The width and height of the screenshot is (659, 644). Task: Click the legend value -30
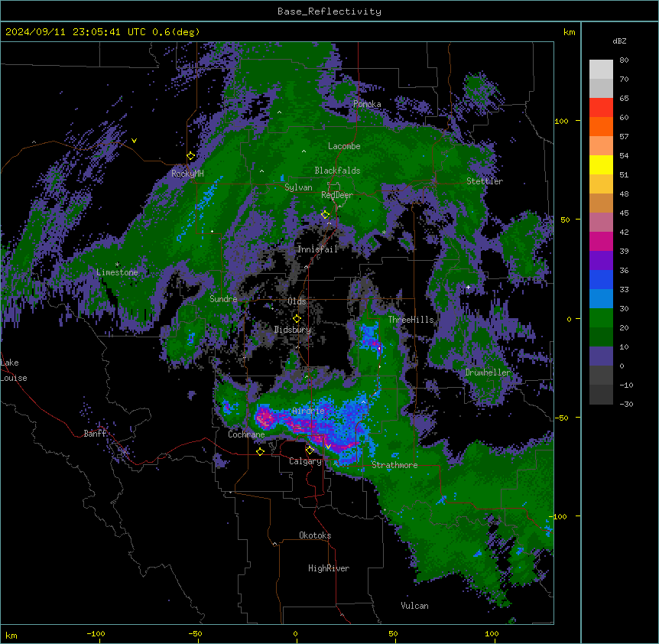pos(626,405)
